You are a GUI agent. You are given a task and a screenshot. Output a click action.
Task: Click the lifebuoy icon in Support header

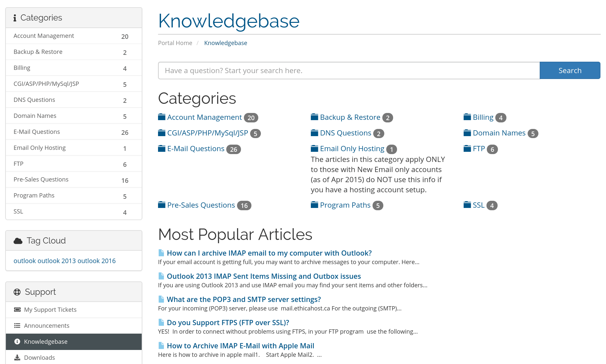point(17,292)
